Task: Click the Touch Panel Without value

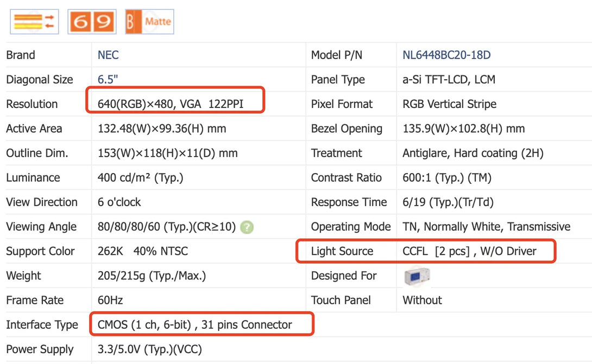Action: (422, 301)
